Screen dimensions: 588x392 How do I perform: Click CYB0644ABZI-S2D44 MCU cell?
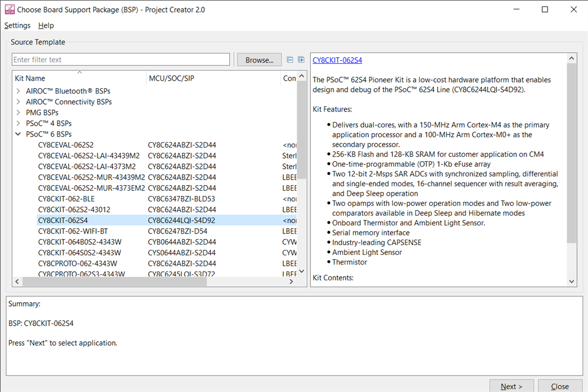tap(181, 242)
